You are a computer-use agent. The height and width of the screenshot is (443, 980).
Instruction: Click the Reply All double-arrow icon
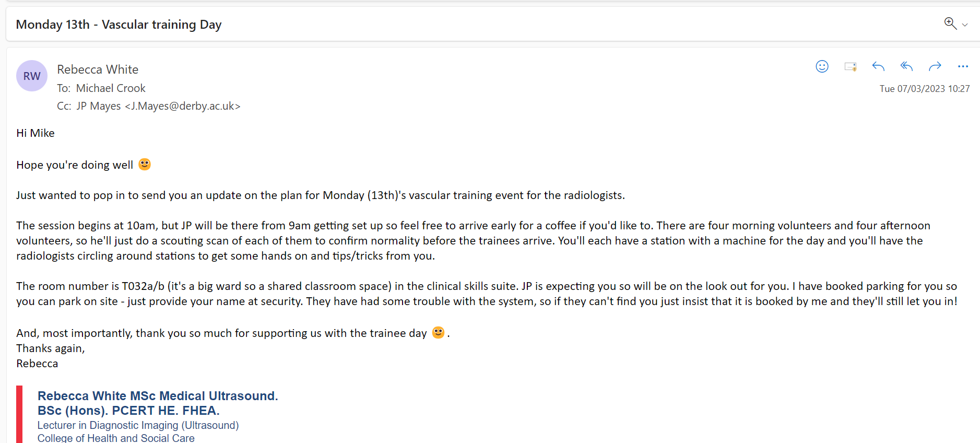[906, 66]
